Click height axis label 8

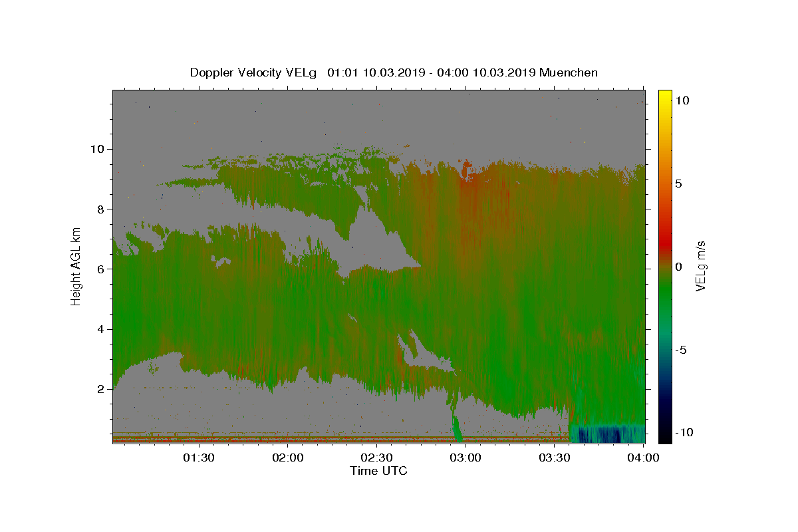click(x=100, y=209)
